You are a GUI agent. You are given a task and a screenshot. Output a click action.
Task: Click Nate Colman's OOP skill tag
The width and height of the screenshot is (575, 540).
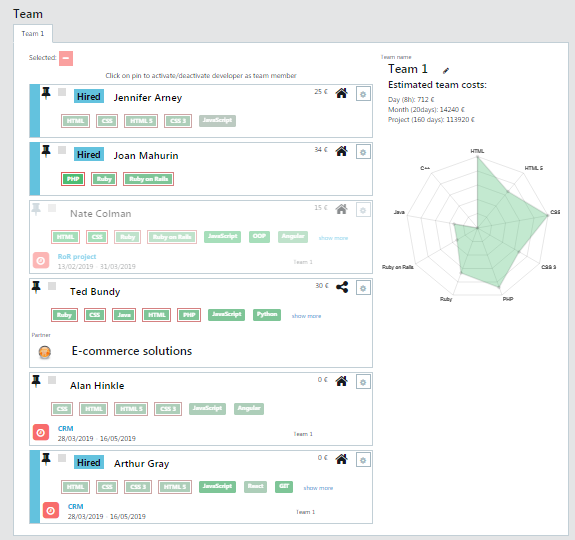click(259, 236)
